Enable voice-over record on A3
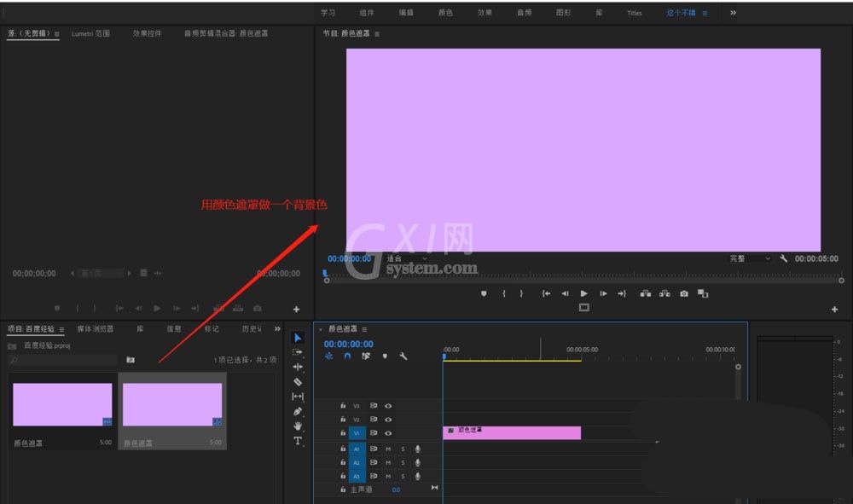This screenshot has height=504, width=853. pyautogui.click(x=418, y=476)
